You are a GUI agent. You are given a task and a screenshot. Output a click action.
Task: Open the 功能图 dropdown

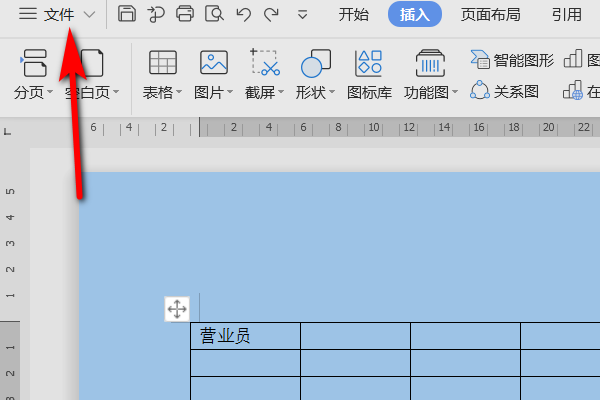(455, 93)
